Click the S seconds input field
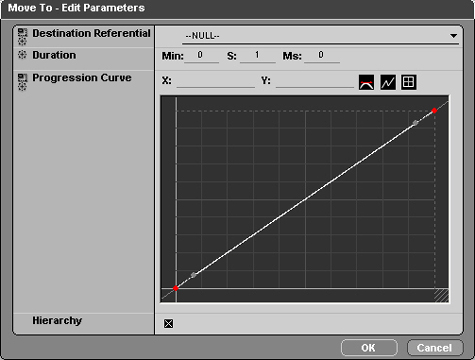Screen dimensions: 475x360 click(258, 55)
